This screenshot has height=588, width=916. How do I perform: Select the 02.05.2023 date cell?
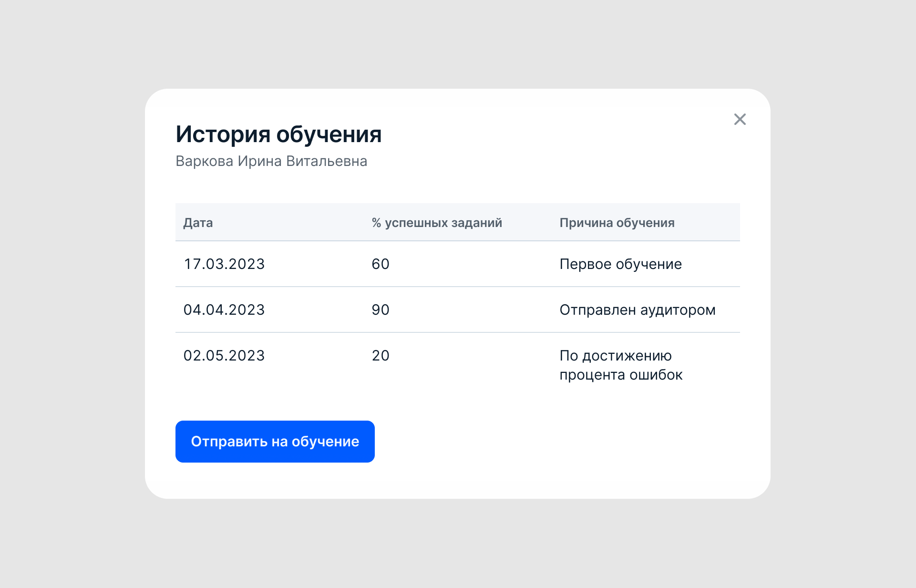(x=224, y=356)
